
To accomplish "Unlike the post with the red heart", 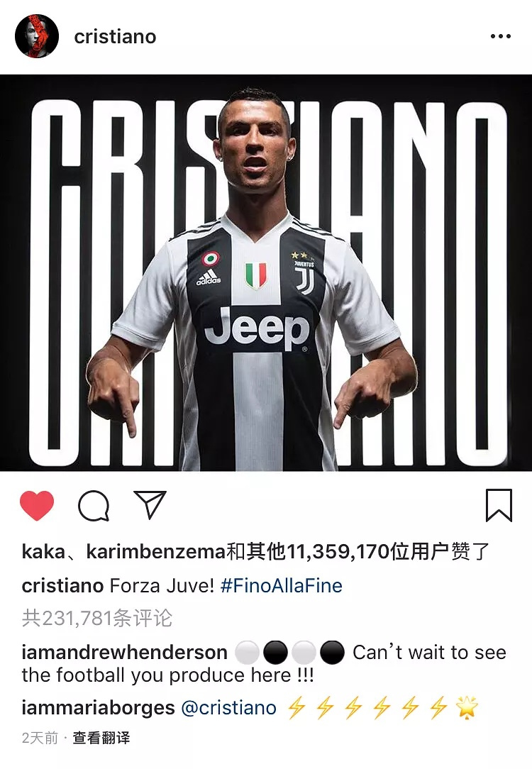I will point(37,506).
